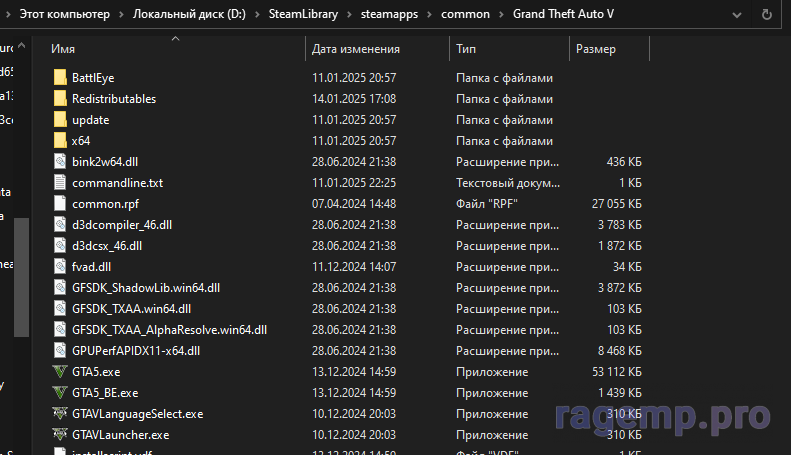Expand the chevron after steamapps breadcrumb
Screen dimensions: 791x455
[x=430, y=15]
